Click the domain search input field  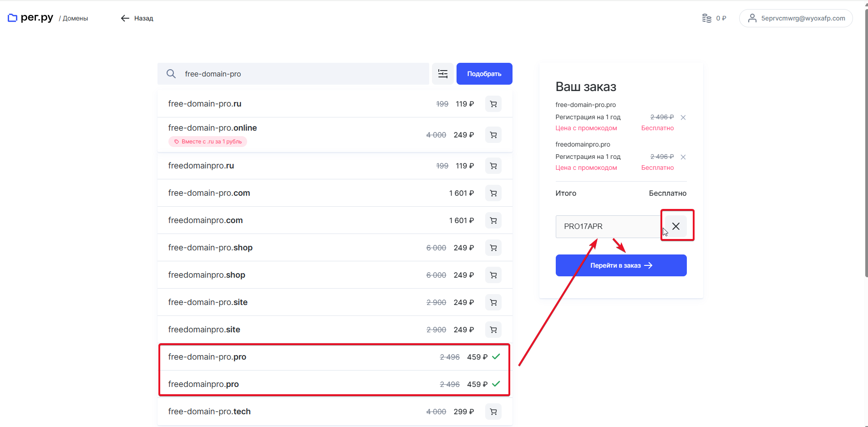pos(300,74)
